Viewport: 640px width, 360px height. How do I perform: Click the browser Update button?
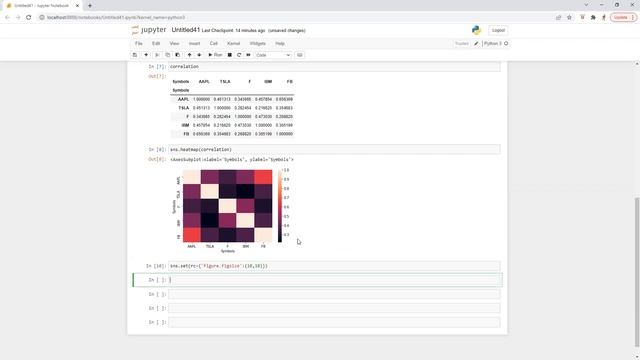[623, 18]
